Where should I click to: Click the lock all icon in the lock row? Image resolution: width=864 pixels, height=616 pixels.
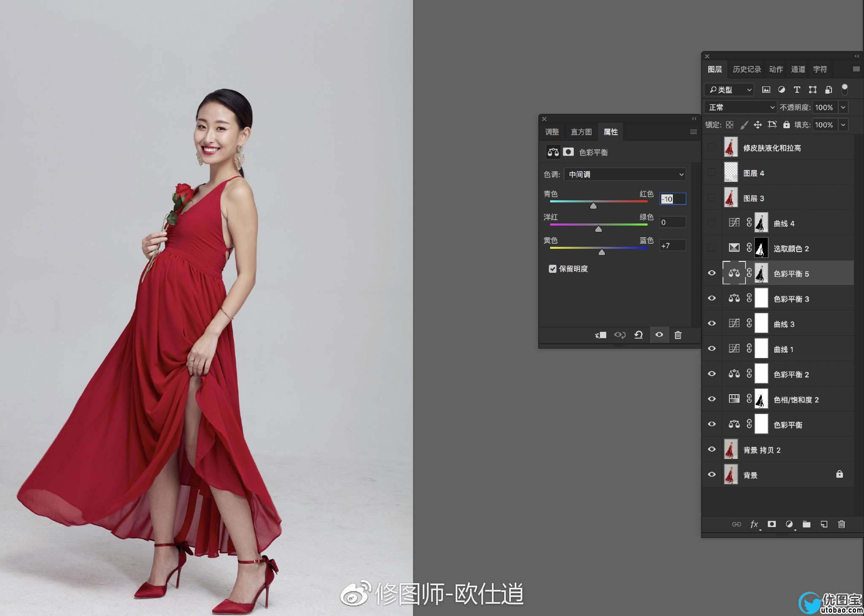[786, 124]
